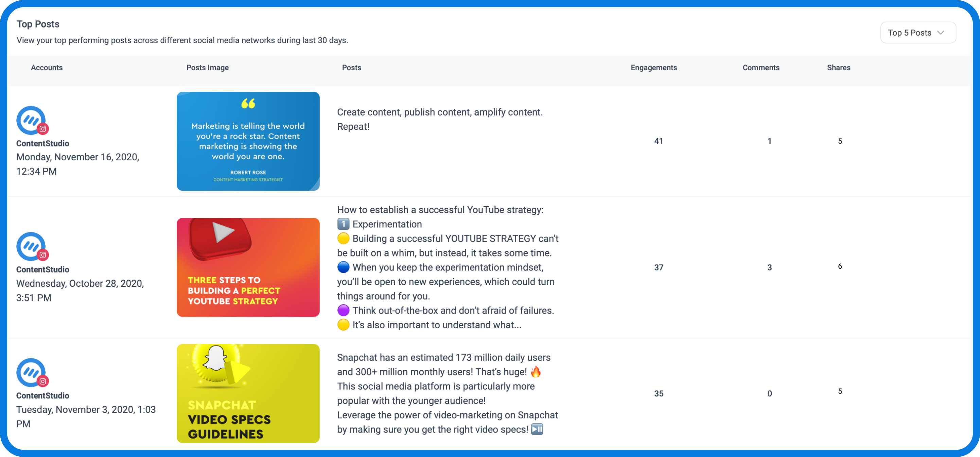Image resolution: width=980 pixels, height=457 pixels.
Task: Open the Top 5 Posts dropdown
Action: coord(917,33)
